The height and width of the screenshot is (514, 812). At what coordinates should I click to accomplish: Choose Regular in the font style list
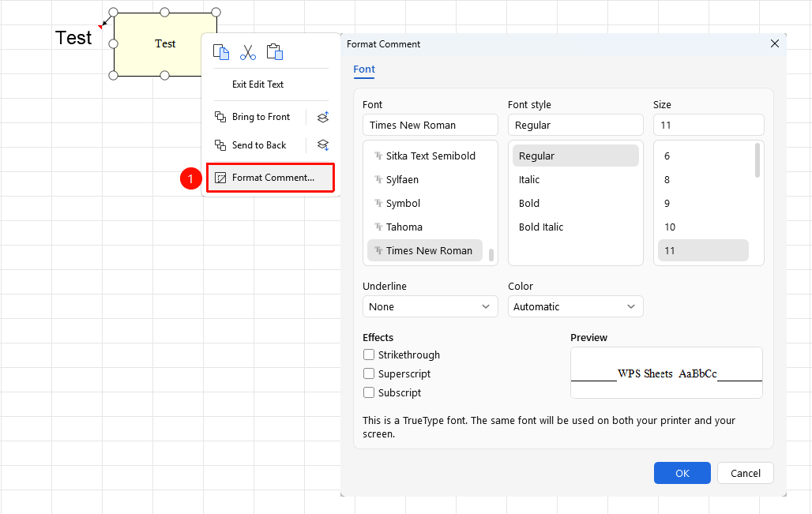[x=575, y=156]
